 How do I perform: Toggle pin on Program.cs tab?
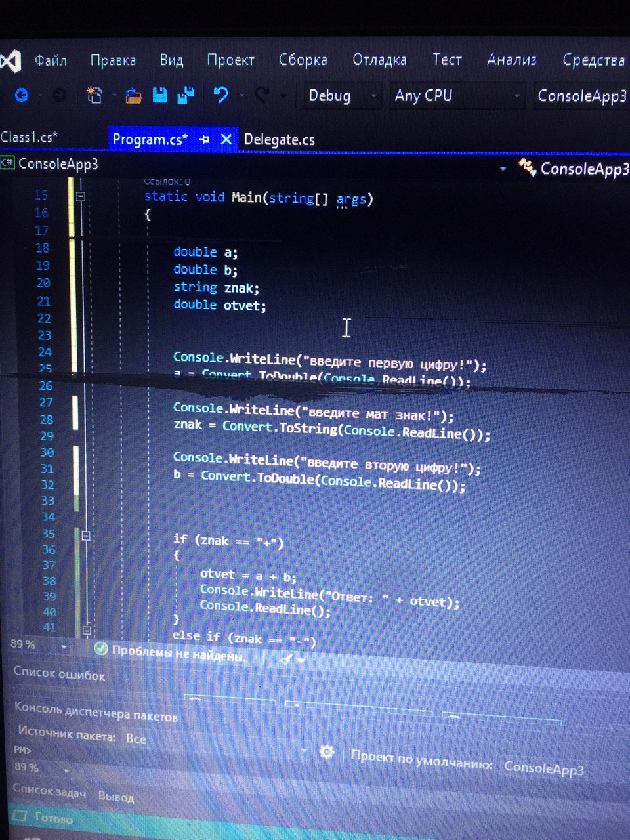tap(205, 139)
